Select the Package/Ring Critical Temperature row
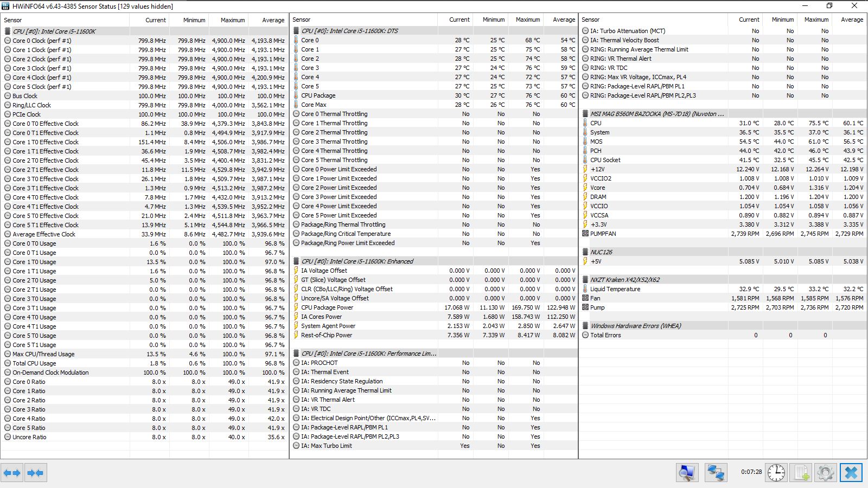The height and width of the screenshot is (488, 868). pos(434,234)
